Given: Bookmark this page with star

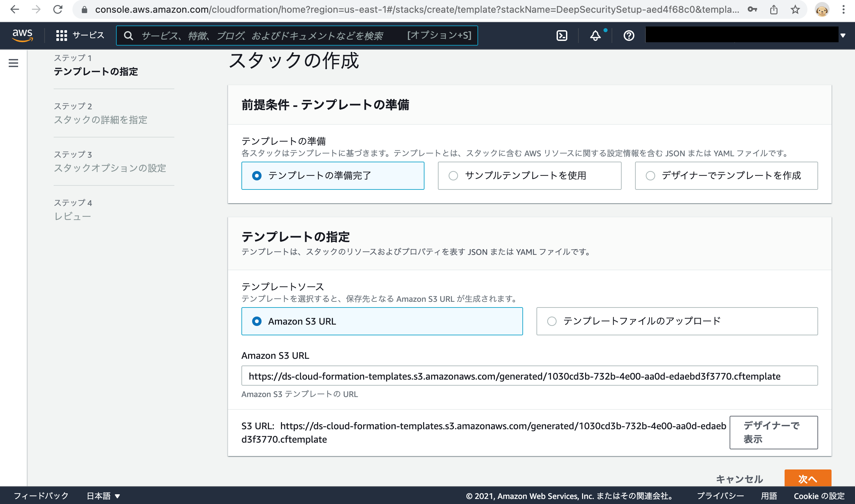Looking at the screenshot, I should (x=795, y=9).
